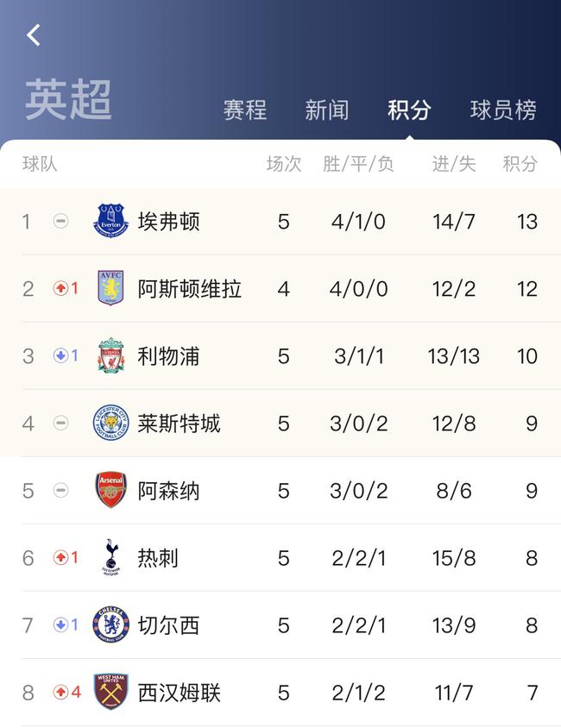This screenshot has height=728, width=561.
Task: Select the 积分 tab
Action: point(409,110)
